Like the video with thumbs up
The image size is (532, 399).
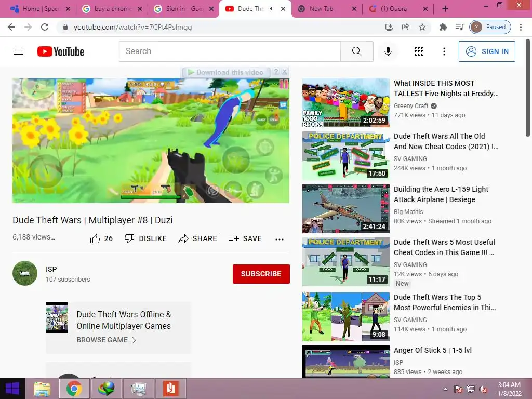pyautogui.click(x=101, y=239)
